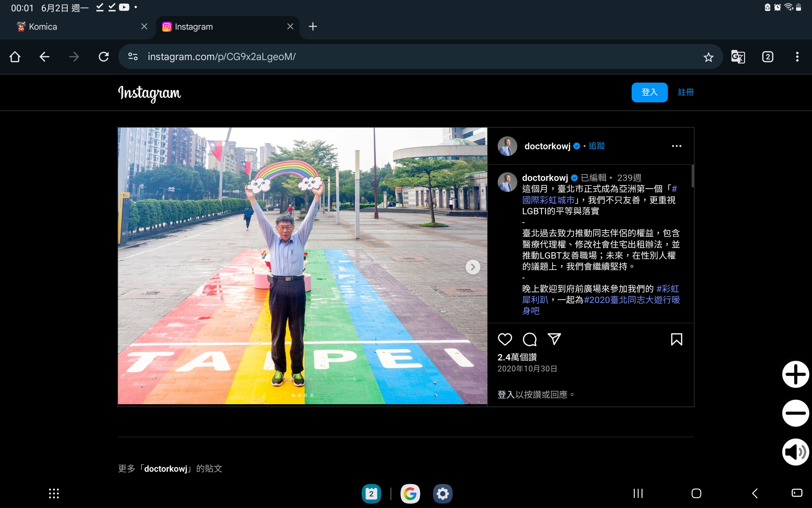Image resolution: width=812 pixels, height=508 pixels.
Task: Open doctorkowj profile picture in post header
Action: [x=507, y=146]
